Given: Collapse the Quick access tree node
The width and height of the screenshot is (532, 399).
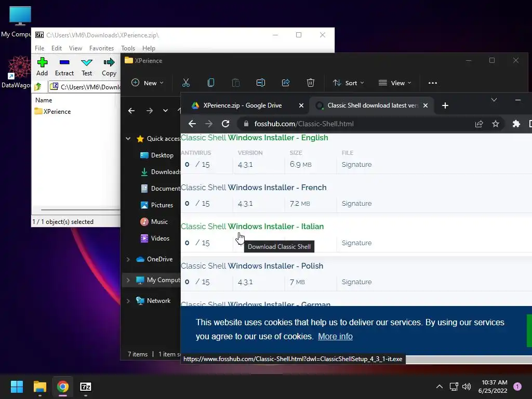Looking at the screenshot, I should (x=128, y=138).
